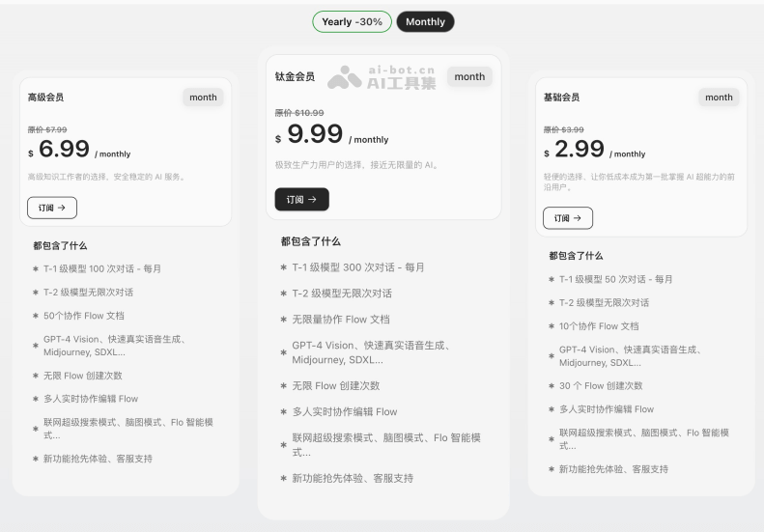Screen dimensions: 764x532
Task: Click bullet icon beside T-1 级模型 300 次对话
Action: point(283,267)
